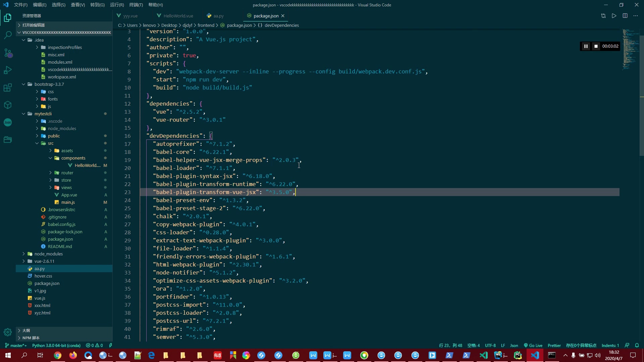Viewport: 644px width, 362px height.
Task: Switch to the HelloWorld.vue tab
Action: (x=178, y=16)
